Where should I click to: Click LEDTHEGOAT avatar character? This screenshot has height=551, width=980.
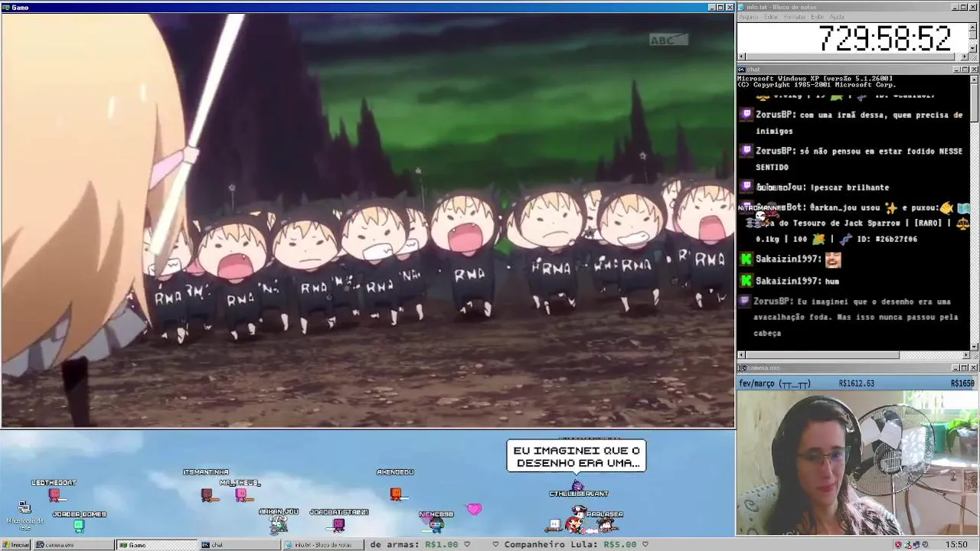coord(54,495)
